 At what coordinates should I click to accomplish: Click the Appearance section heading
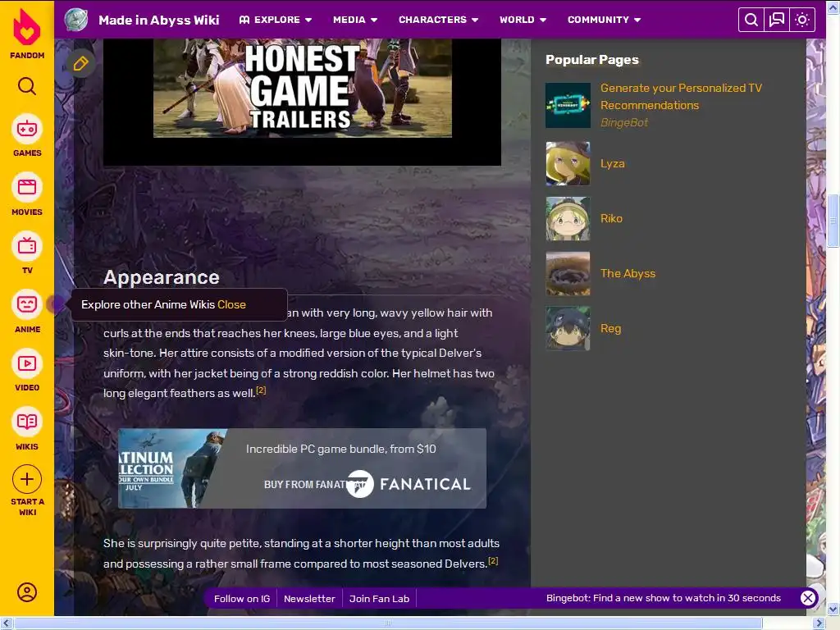(162, 277)
